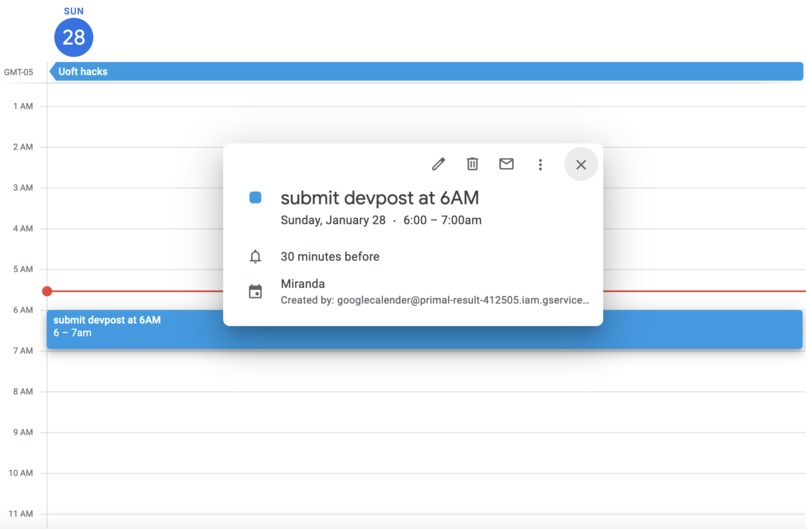Click the "30 minutes before" reminder text
This screenshot has width=806, height=529.
click(x=330, y=257)
